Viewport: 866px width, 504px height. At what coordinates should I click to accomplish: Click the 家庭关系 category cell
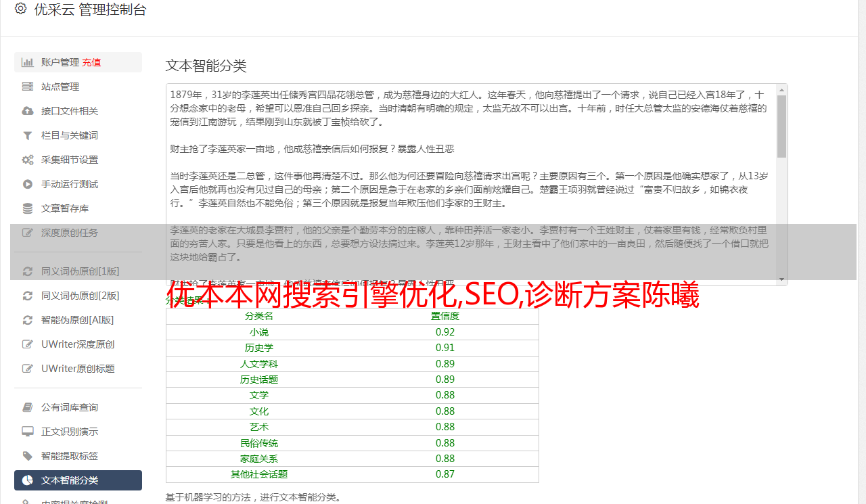click(259, 459)
